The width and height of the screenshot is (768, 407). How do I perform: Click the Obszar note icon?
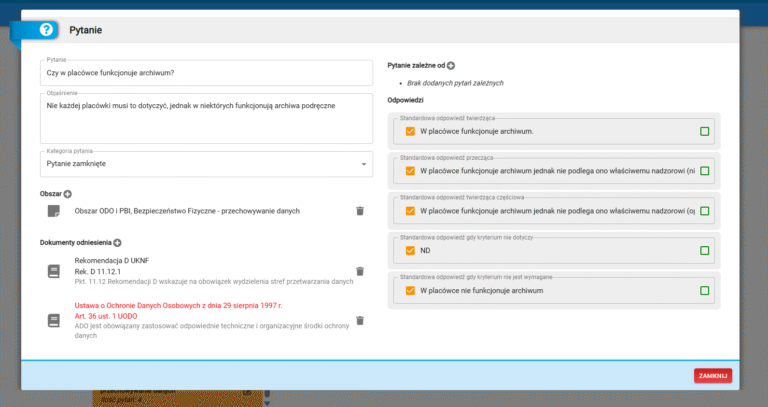click(54, 211)
